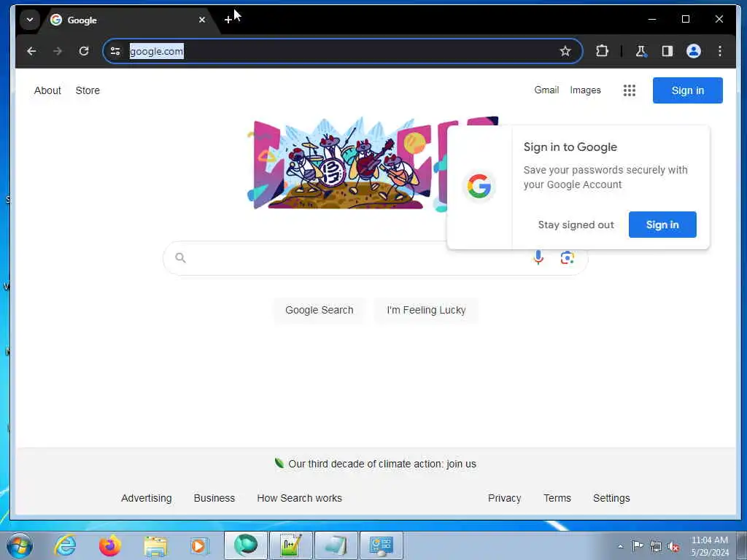This screenshot has width=747, height=560.
Task: Close the Google tab
Action: [x=202, y=20]
